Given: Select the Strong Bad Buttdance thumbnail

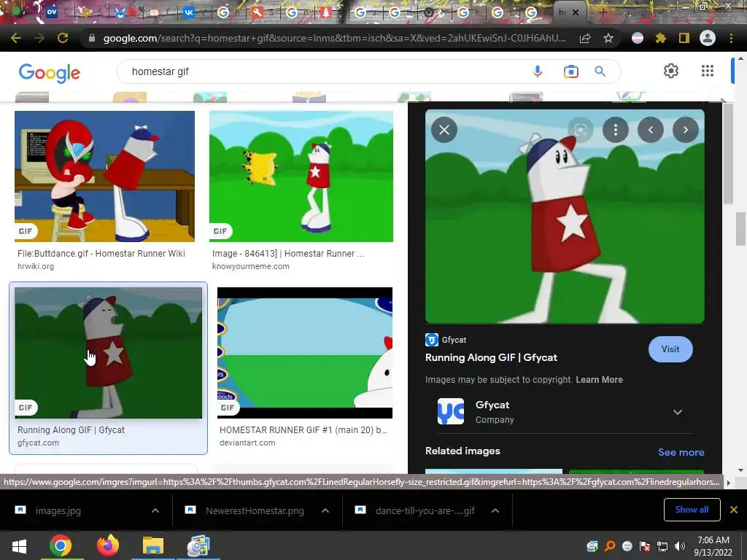Looking at the screenshot, I should (x=104, y=176).
